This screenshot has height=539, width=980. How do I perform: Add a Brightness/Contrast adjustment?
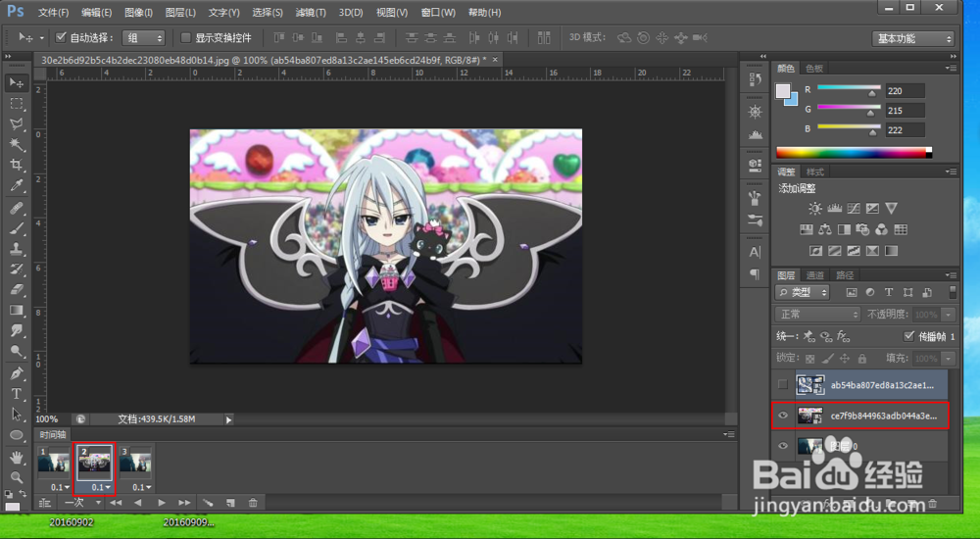tap(815, 208)
